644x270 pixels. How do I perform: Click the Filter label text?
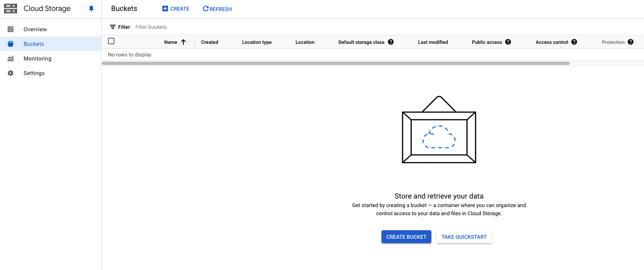(x=124, y=27)
